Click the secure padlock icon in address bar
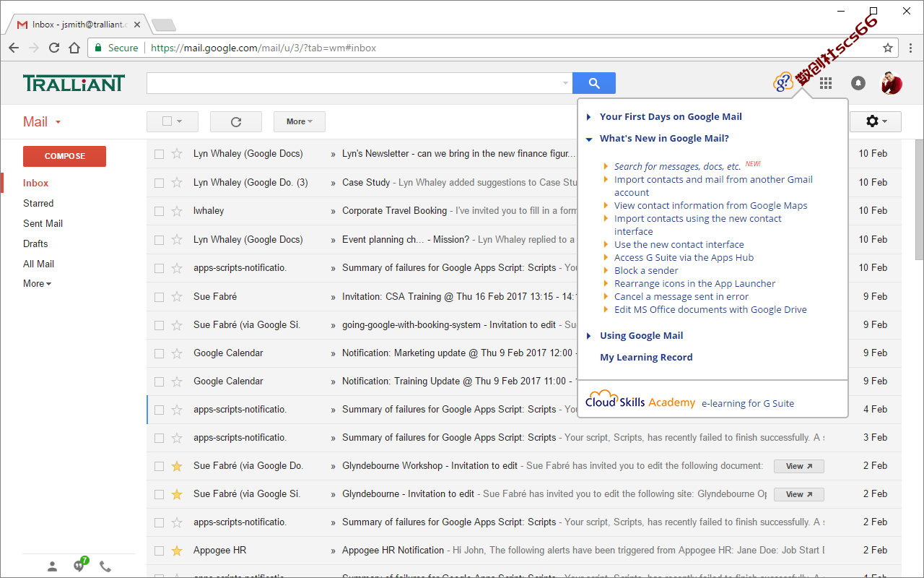Viewport: 924px width, 578px height. [99, 48]
